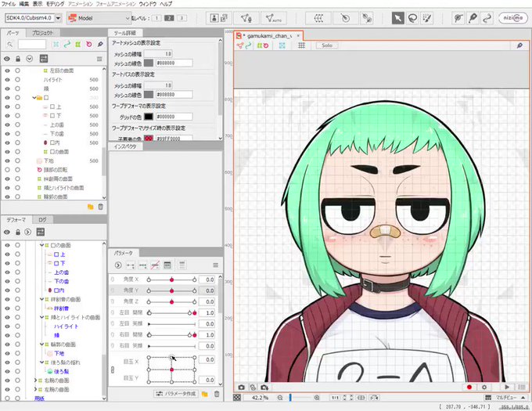Click the 角度 X parameter slider
The image size is (532, 411).
[x=171, y=279]
